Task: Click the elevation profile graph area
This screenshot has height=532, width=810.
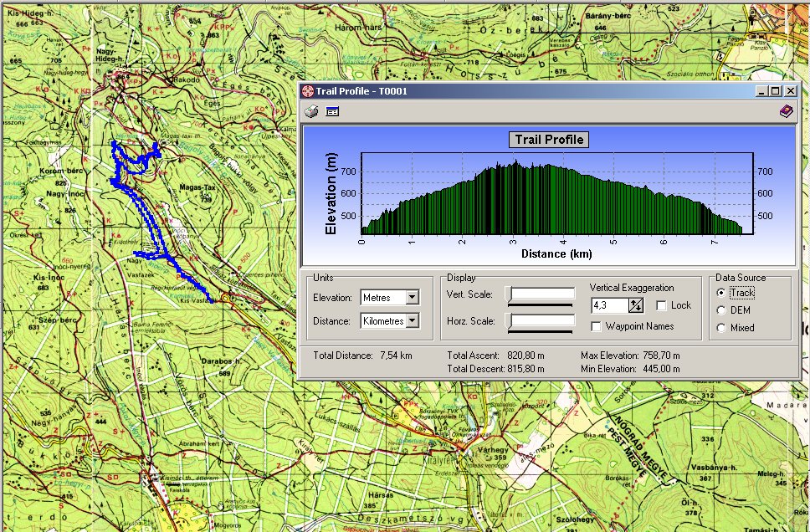Action: [557, 194]
